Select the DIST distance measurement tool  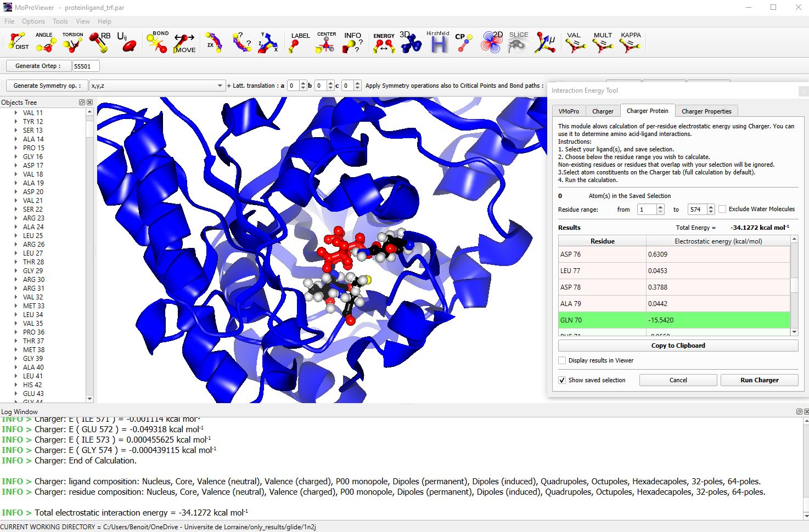point(18,42)
